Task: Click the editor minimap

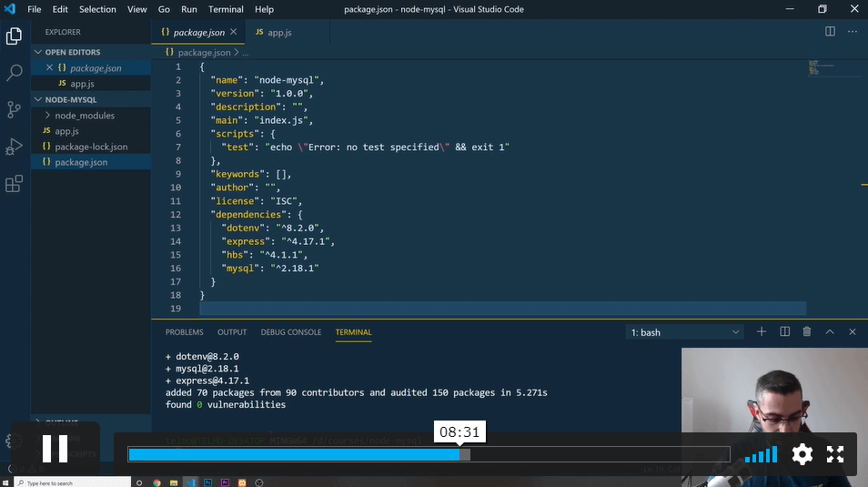Action: tap(833, 68)
